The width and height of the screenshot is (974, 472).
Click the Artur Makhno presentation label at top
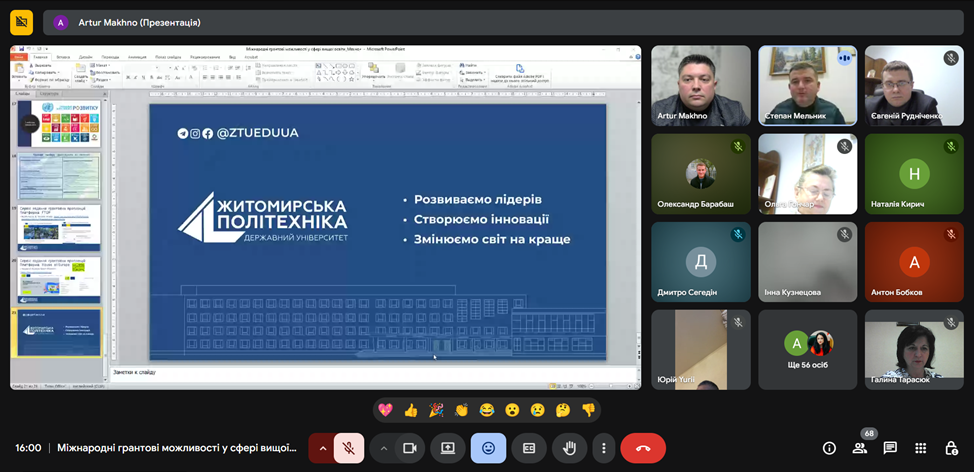point(140,22)
